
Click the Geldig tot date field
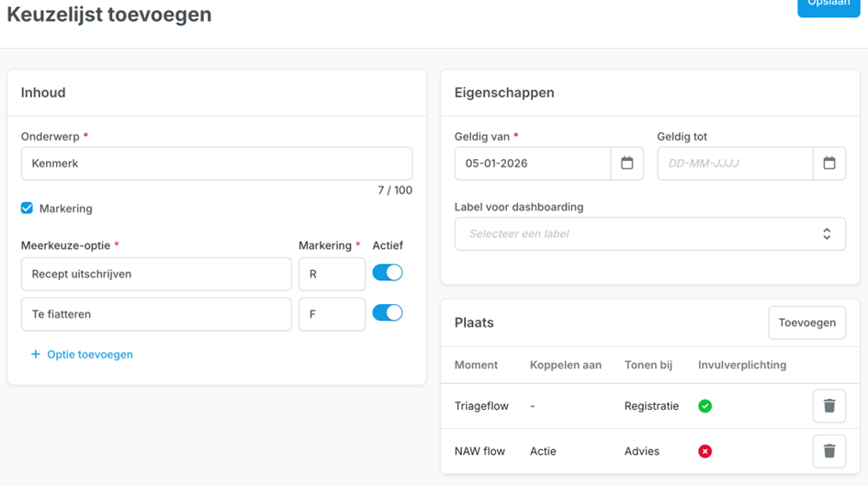(x=735, y=164)
